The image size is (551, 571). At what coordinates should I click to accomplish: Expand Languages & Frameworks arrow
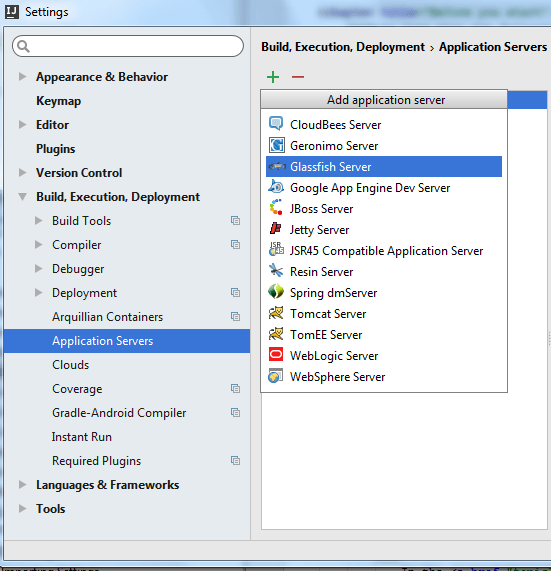pyautogui.click(x=23, y=485)
